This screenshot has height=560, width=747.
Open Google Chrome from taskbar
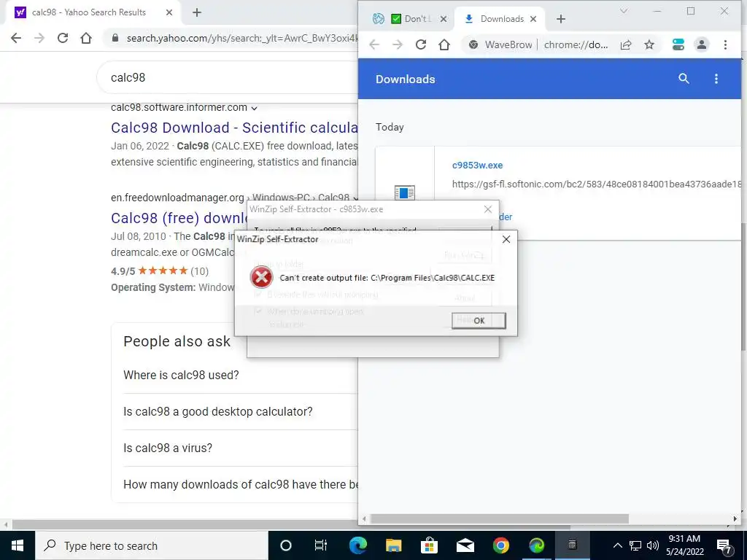click(x=500, y=545)
